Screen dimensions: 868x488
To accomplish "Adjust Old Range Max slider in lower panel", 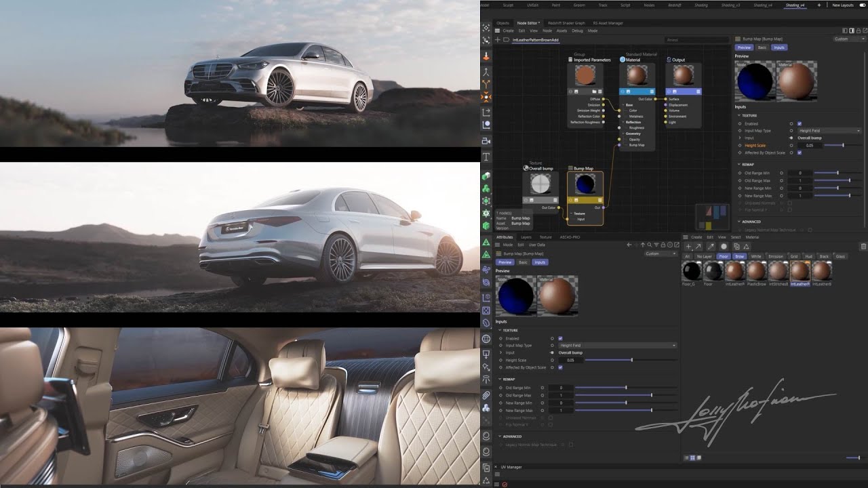I will point(626,395).
